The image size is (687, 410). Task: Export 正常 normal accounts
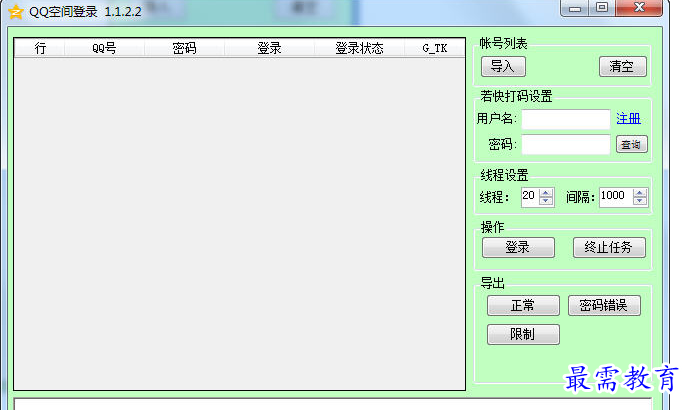point(523,305)
